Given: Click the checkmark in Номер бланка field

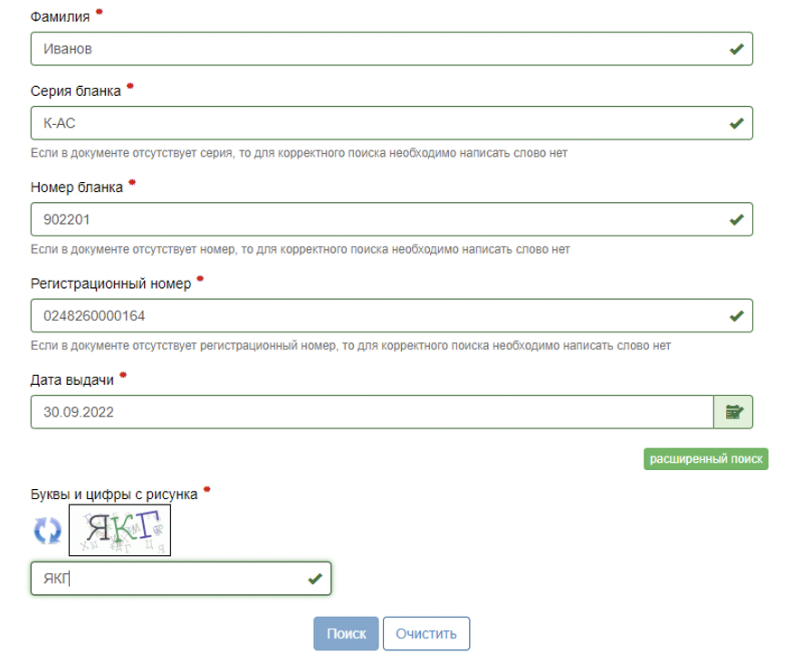Looking at the screenshot, I should tap(736, 219).
